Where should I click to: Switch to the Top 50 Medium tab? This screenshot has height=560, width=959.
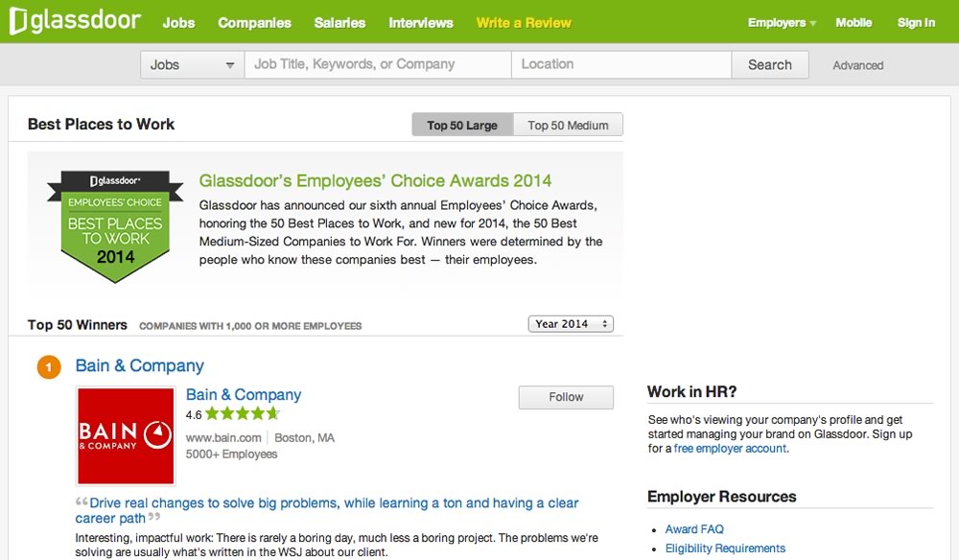(568, 125)
